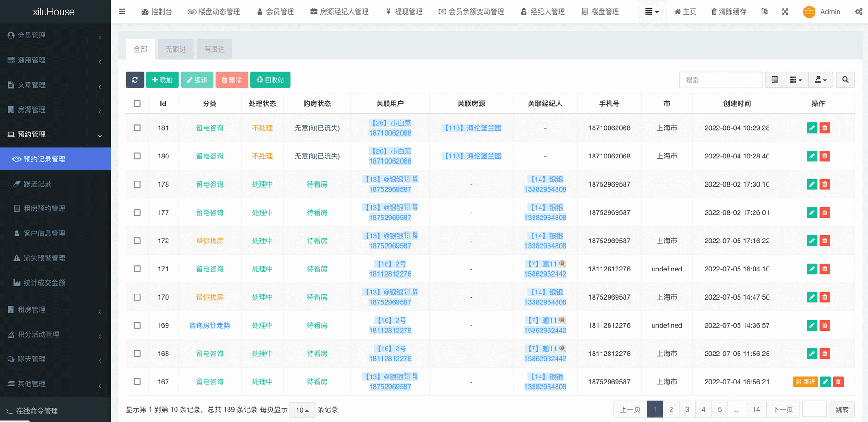The height and width of the screenshot is (422, 868).
Task: Open 跟进记录 in the sidebar
Action: coord(38,184)
